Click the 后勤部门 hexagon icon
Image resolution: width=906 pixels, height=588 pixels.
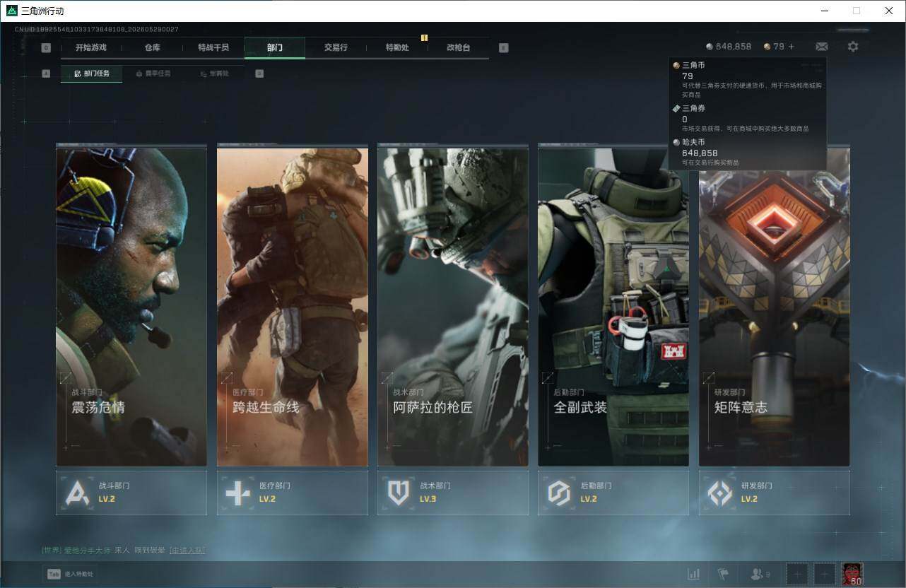559,493
